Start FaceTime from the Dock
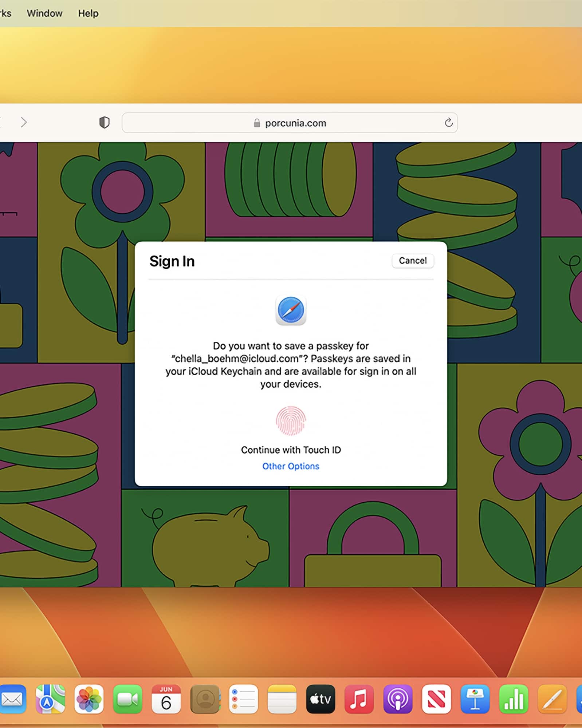 point(127,699)
